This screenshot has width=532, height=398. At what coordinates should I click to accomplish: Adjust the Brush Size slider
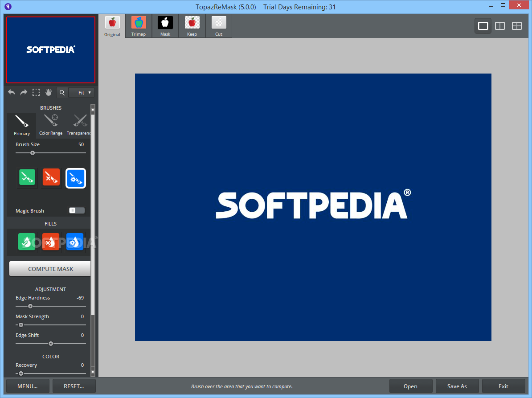(x=50, y=153)
